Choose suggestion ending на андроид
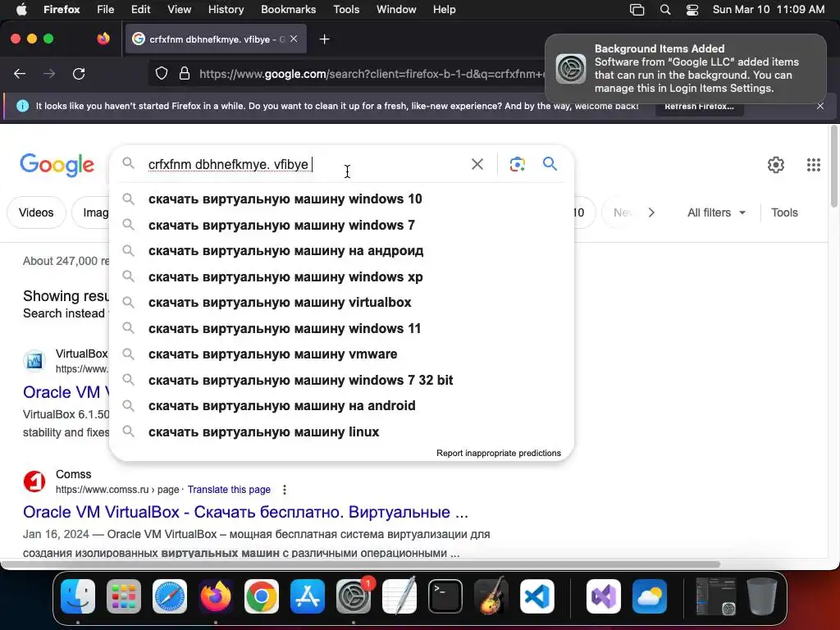Image resolution: width=840 pixels, height=630 pixels. click(342, 251)
